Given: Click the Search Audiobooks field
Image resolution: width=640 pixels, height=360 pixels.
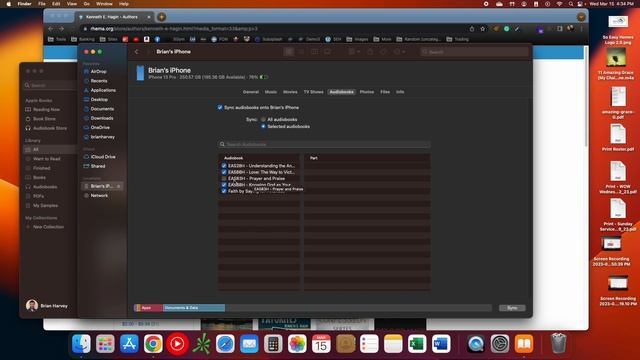Looking at the screenshot, I should point(324,144).
